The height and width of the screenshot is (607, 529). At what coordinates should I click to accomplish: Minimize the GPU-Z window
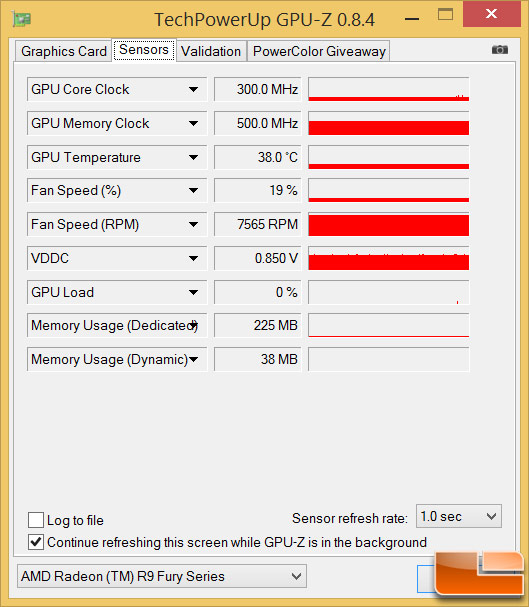413,19
